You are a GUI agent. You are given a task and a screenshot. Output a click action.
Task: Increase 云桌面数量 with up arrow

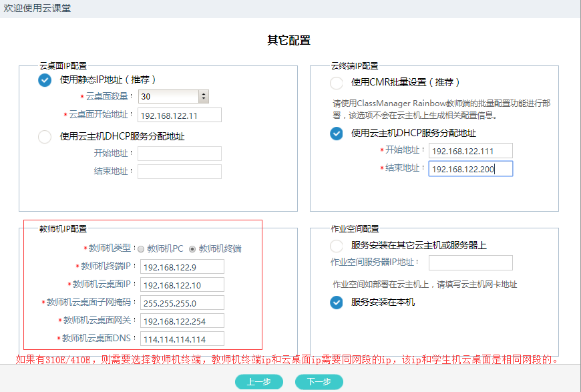pos(204,93)
